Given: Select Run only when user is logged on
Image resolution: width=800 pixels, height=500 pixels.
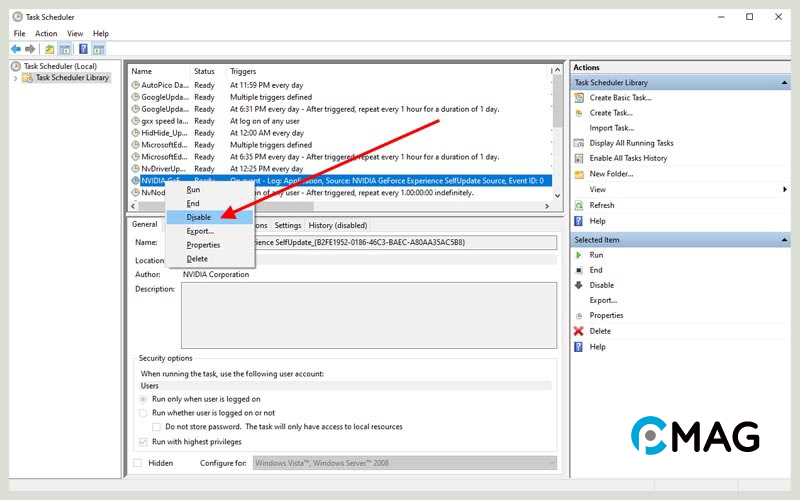Looking at the screenshot, I should pos(143,399).
